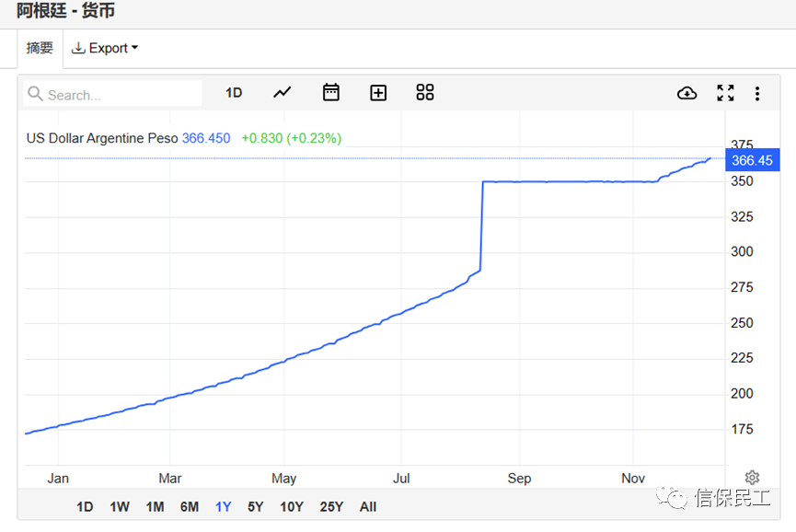Select the All time range
The image size is (796, 532).
(368, 506)
